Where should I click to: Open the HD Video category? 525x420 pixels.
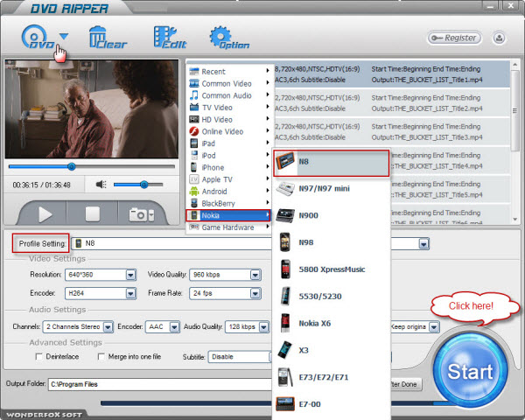coord(229,120)
